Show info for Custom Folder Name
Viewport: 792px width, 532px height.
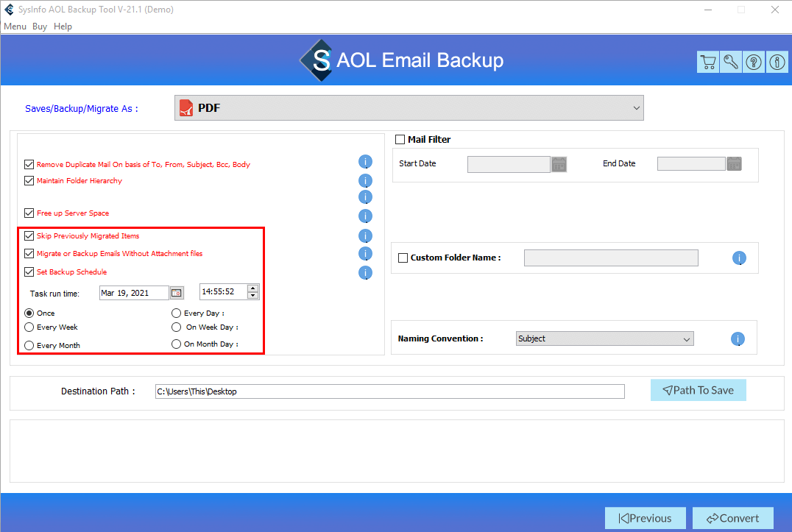coord(739,258)
